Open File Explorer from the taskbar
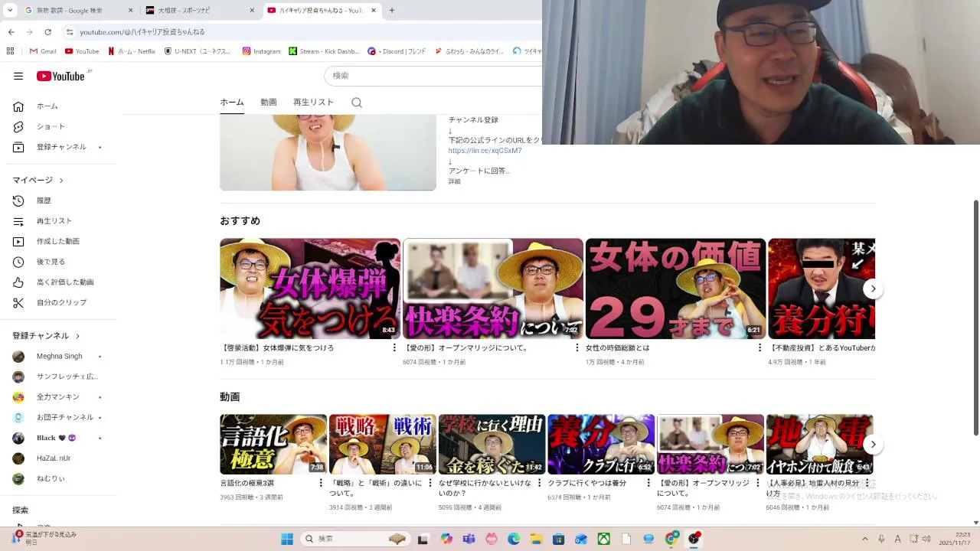 tap(536, 539)
